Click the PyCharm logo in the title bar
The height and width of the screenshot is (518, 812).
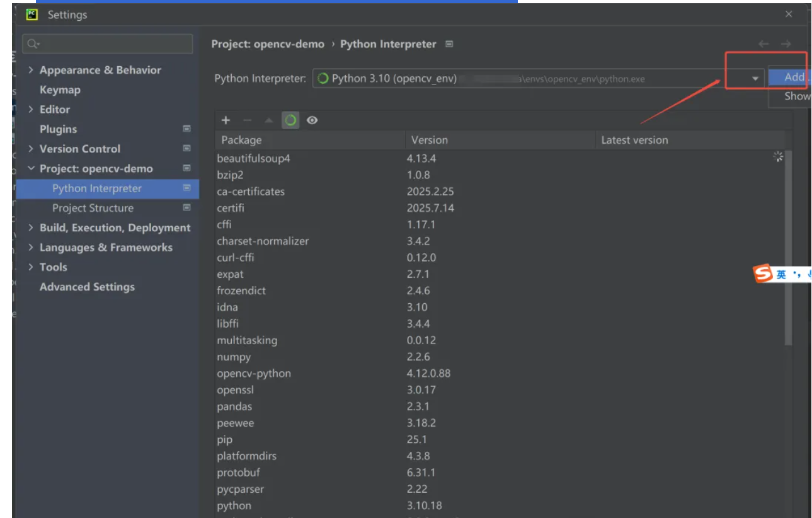click(32, 14)
